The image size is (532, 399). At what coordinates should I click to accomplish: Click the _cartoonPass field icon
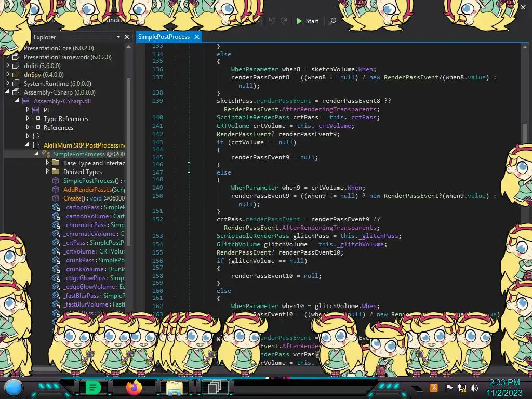(56, 207)
